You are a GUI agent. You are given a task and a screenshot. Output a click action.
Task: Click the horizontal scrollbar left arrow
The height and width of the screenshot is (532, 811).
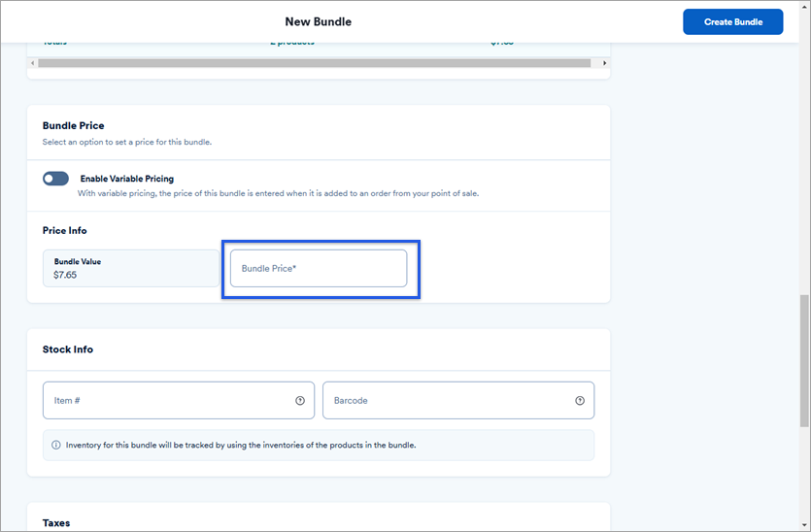tap(33, 63)
